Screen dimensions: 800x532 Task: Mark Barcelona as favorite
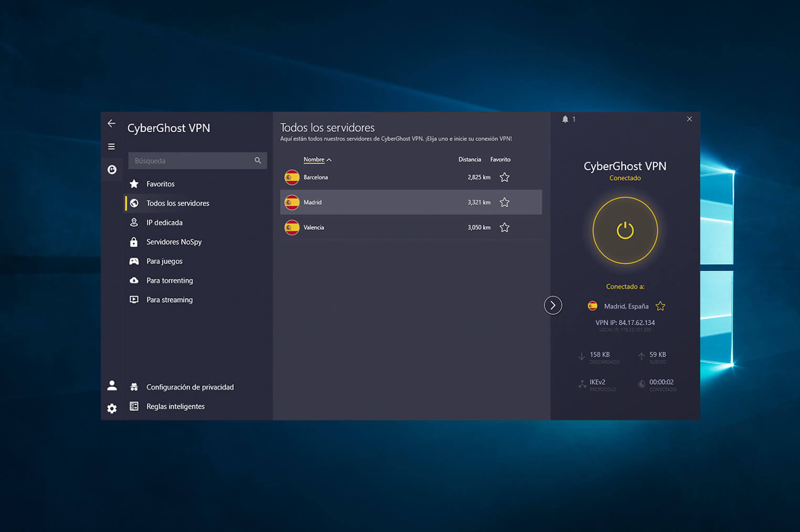click(504, 177)
